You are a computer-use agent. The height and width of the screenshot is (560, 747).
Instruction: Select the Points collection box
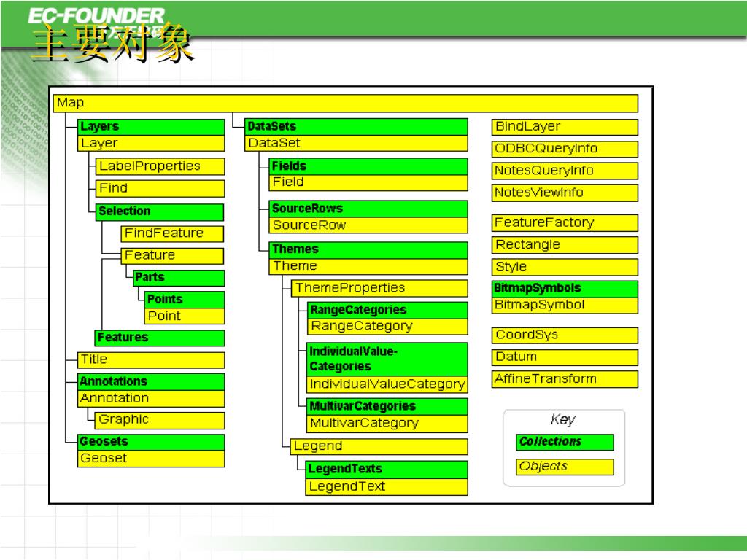pyautogui.click(x=185, y=300)
